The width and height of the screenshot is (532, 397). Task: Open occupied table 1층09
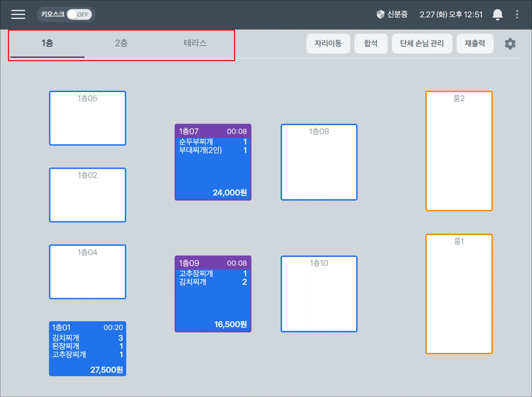[x=213, y=294]
